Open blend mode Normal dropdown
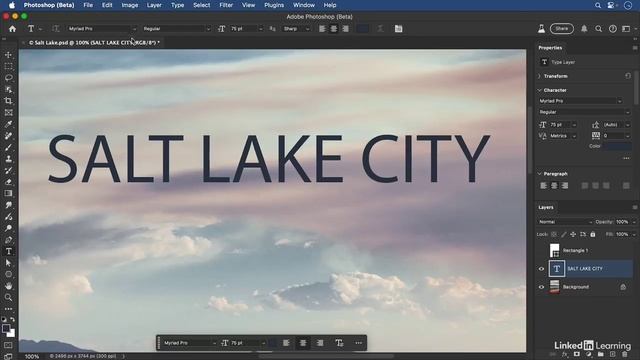 click(x=565, y=222)
